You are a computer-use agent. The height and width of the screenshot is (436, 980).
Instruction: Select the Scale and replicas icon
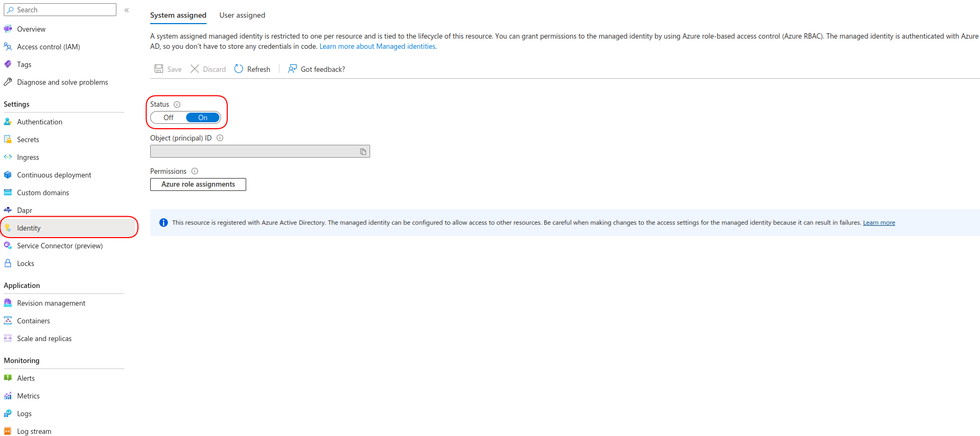(8, 338)
